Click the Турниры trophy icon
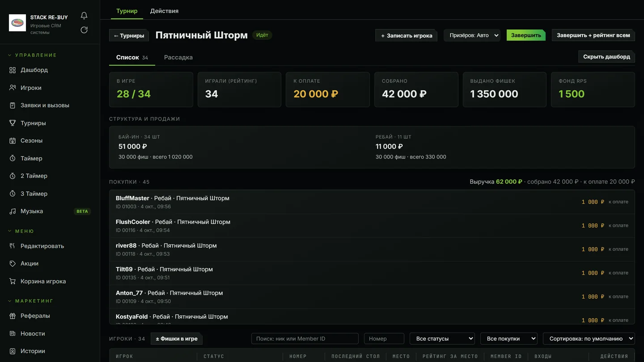Image resolution: width=644 pixels, height=362 pixels. [x=13, y=123]
